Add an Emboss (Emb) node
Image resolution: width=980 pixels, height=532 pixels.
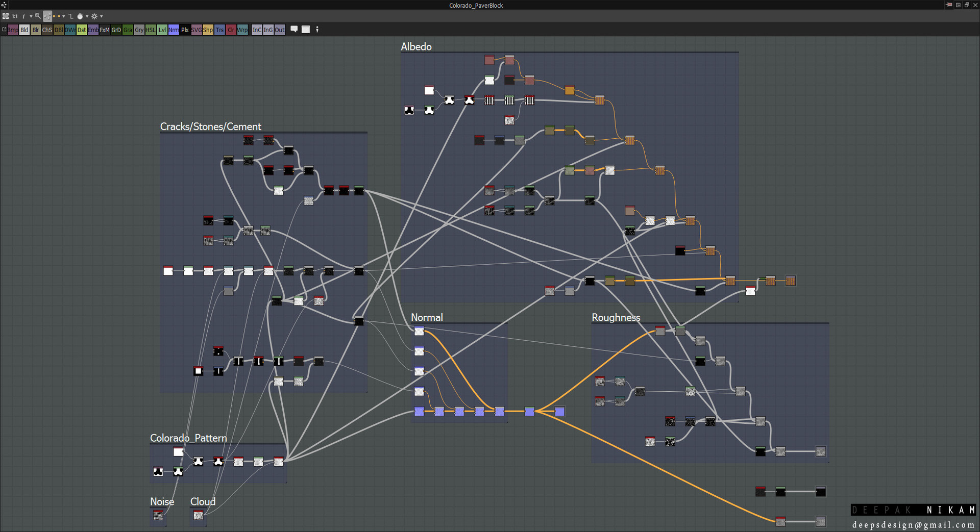pos(93,30)
